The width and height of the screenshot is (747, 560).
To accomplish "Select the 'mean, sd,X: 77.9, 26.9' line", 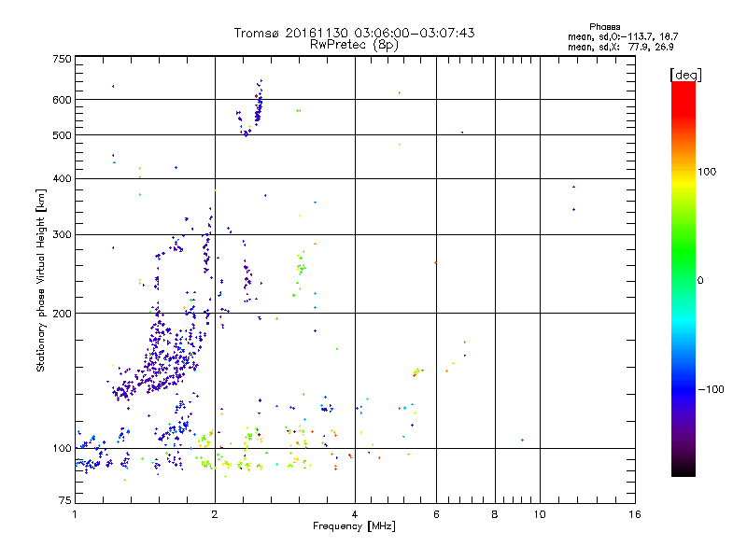I will coord(620,47).
